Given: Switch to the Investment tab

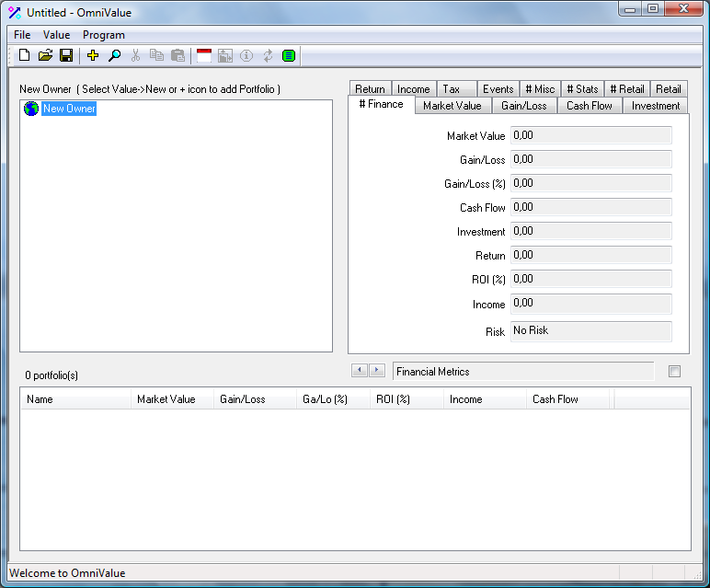Looking at the screenshot, I should 656,106.
